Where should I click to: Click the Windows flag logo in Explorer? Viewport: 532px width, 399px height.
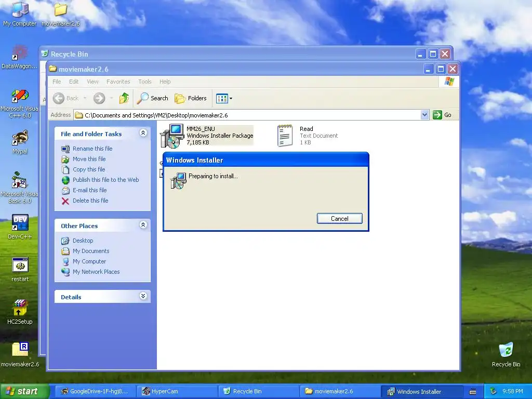449,82
